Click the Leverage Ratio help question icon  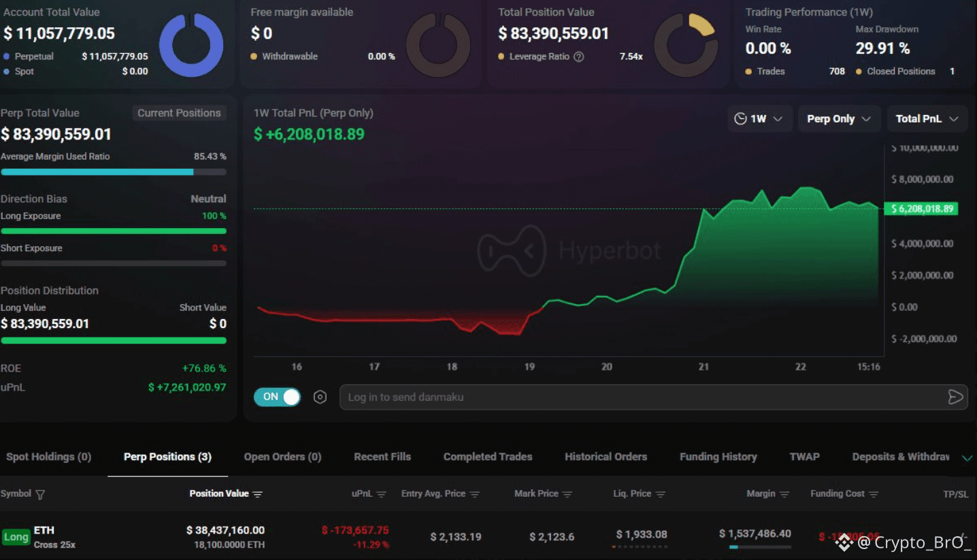click(x=579, y=56)
